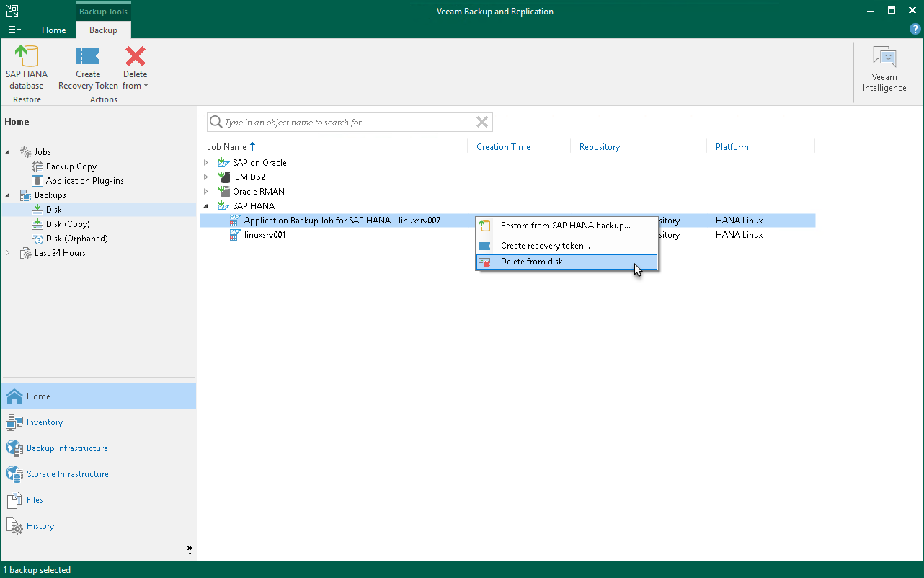Open the Backup Infrastructure view
924x578 pixels.
[67, 448]
